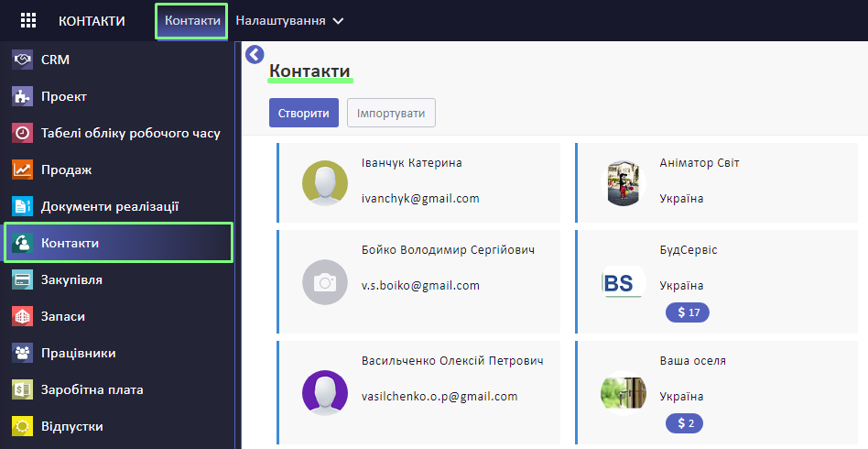868x449 pixels.
Task: Click the $ 2 badge on Ваша оселя
Action: pyautogui.click(x=684, y=423)
